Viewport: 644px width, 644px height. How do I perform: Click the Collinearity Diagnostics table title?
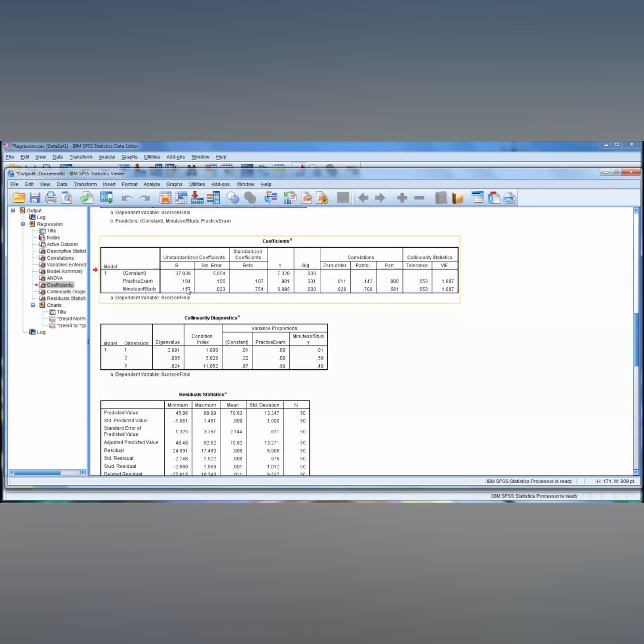212,318
